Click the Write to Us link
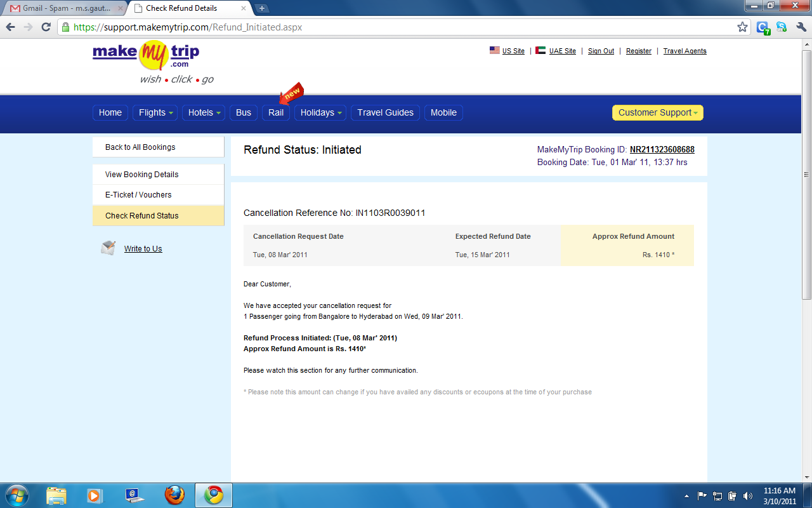The image size is (812, 508). [x=143, y=249]
